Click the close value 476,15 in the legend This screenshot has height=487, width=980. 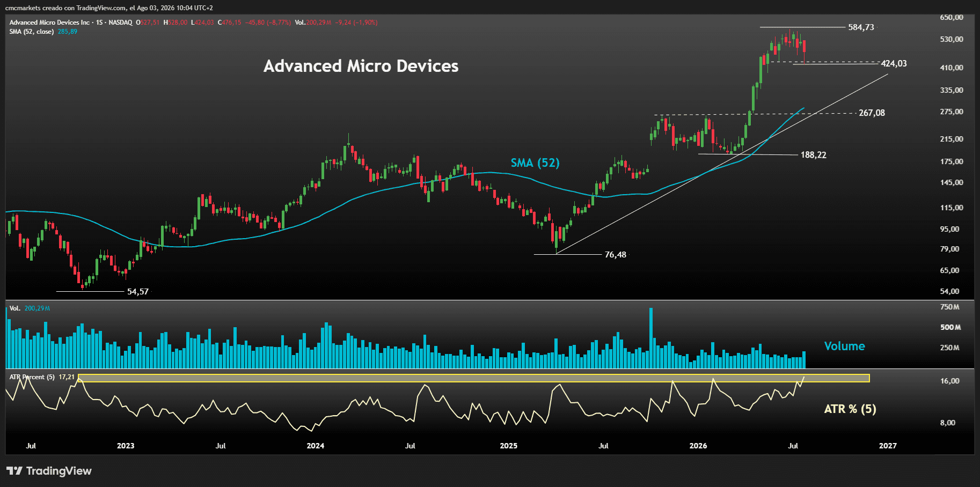(231, 23)
